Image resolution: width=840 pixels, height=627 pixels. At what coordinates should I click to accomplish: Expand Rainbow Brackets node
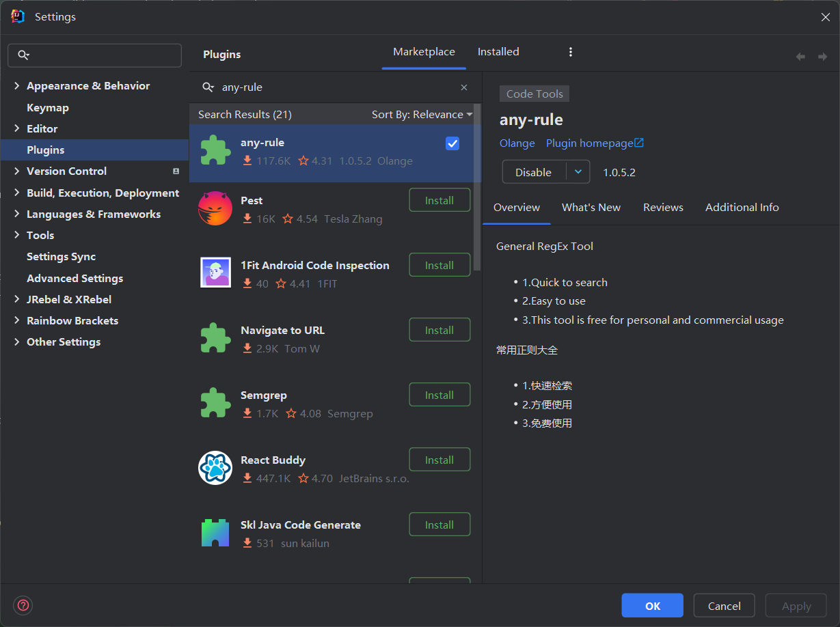[x=16, y=321]
